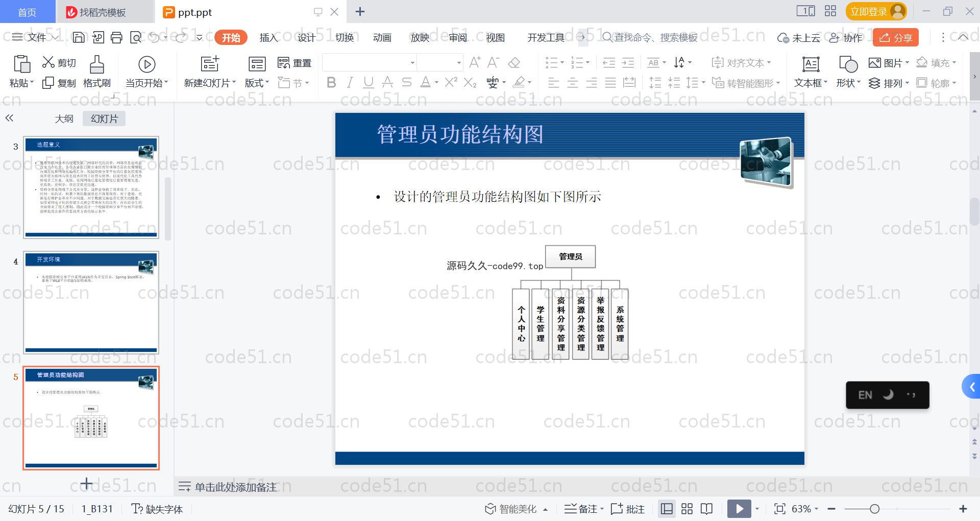Click the add slide plus icon below thumbnails
Viewport: 980px width, 521px height.
(87, 483)
